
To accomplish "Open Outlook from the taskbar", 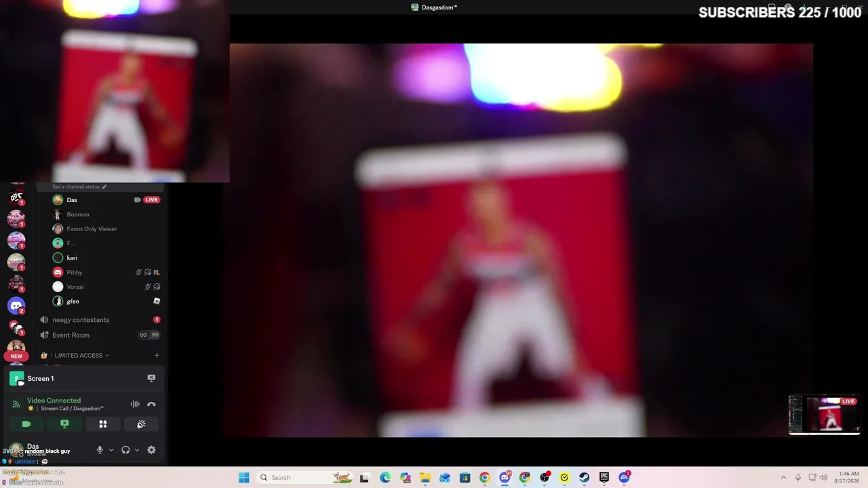I will point(445,477).
